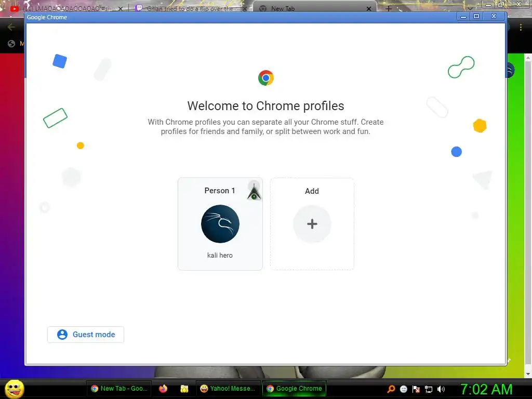Open the volume speaker tray icon
532x399 pixels.
coord(441,389)
